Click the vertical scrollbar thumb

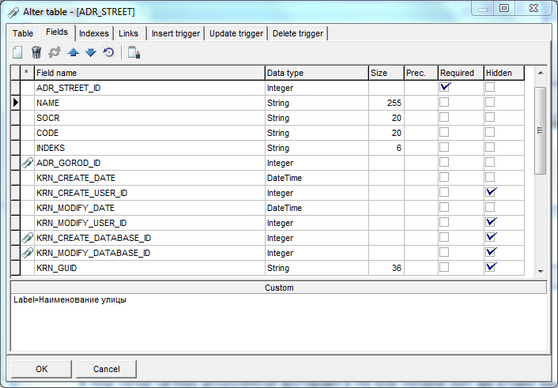pos(541,131)
